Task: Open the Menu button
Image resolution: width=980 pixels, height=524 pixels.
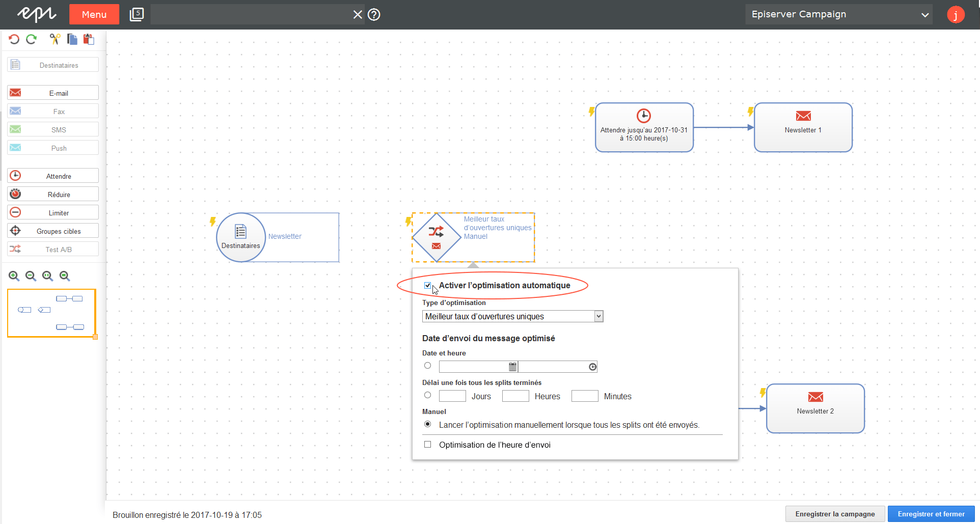Action: point(94,14)
